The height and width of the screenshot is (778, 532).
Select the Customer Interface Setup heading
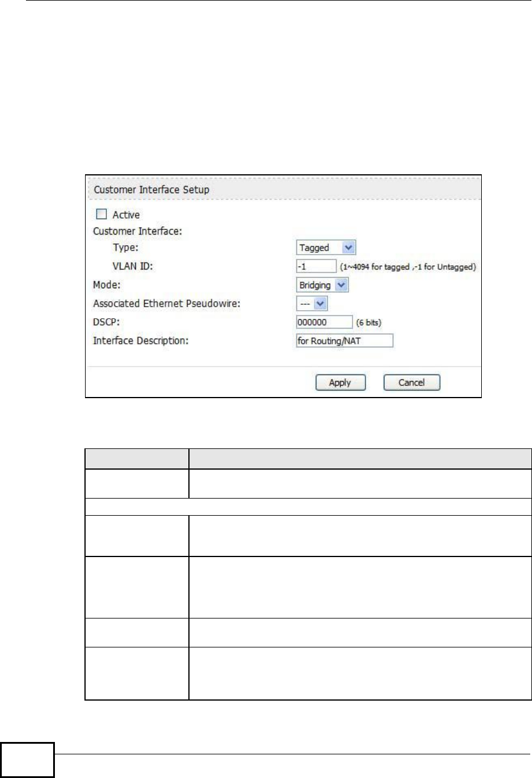coord(152,190)
